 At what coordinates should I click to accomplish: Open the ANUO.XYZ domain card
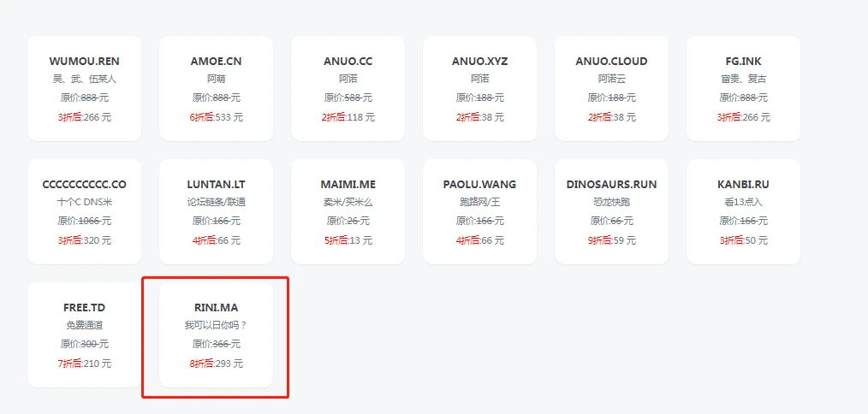click(479, 88)
